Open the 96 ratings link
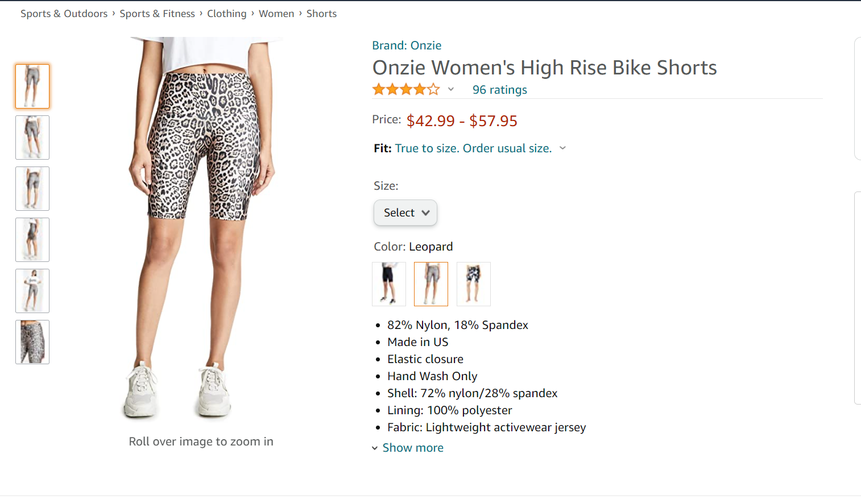861x504 pixels. tap(499, 90)
